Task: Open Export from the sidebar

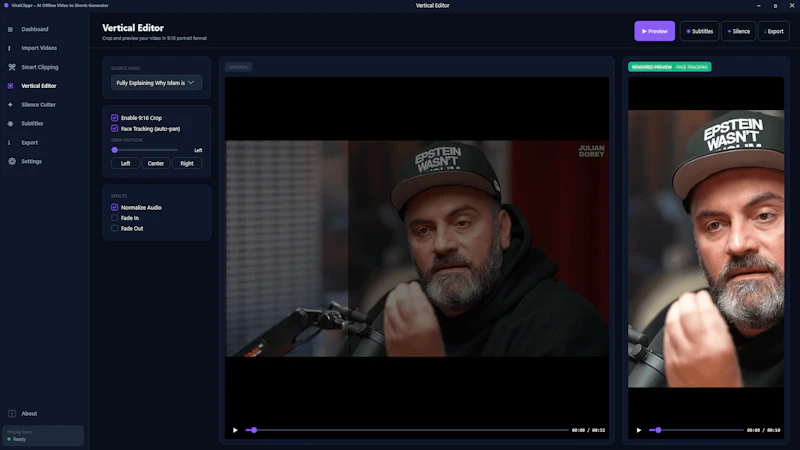Action: click(30, 142)
